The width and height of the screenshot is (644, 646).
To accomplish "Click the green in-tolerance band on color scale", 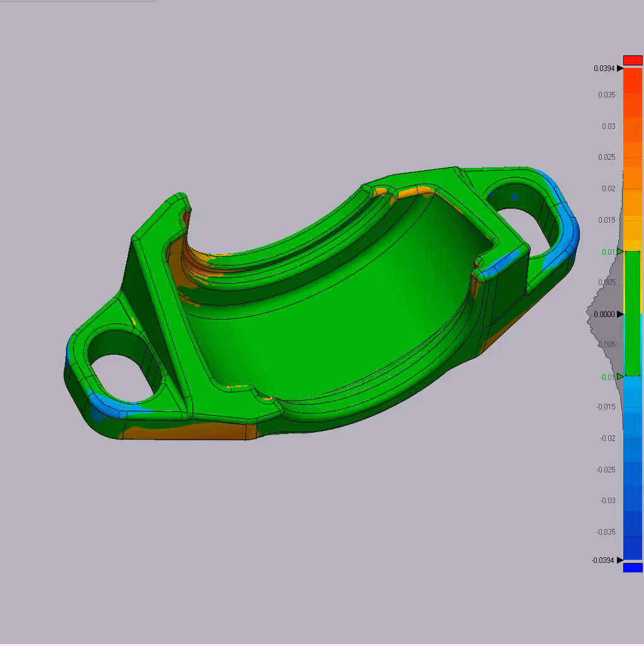I will [633, 314].
